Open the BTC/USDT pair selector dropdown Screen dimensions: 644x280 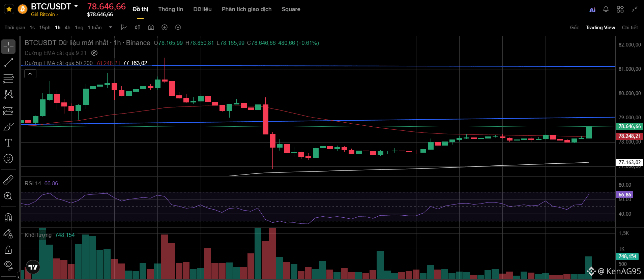[76, 6]
